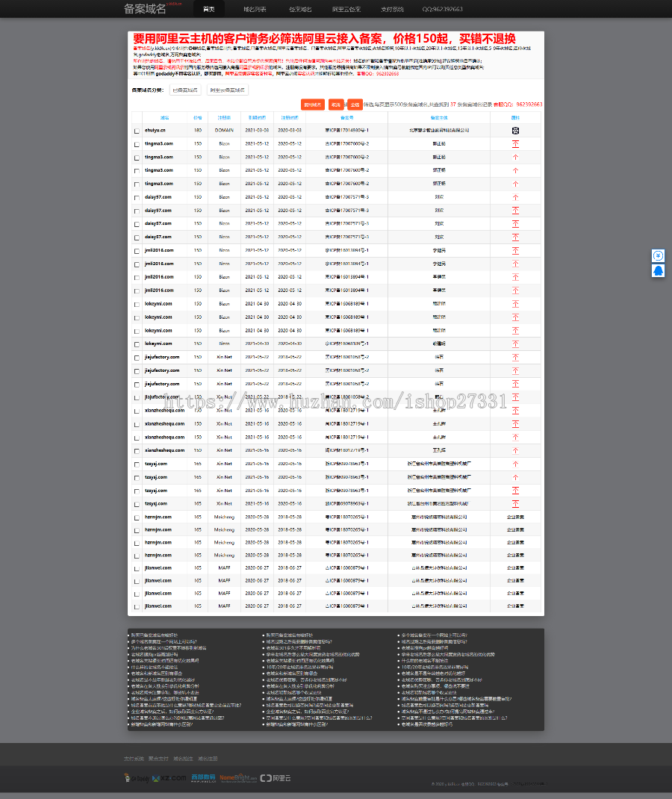The width and height of the screenshot is (672, 799).
Task: Click the 西部数码 logo in footer
Action: point(203,777)
